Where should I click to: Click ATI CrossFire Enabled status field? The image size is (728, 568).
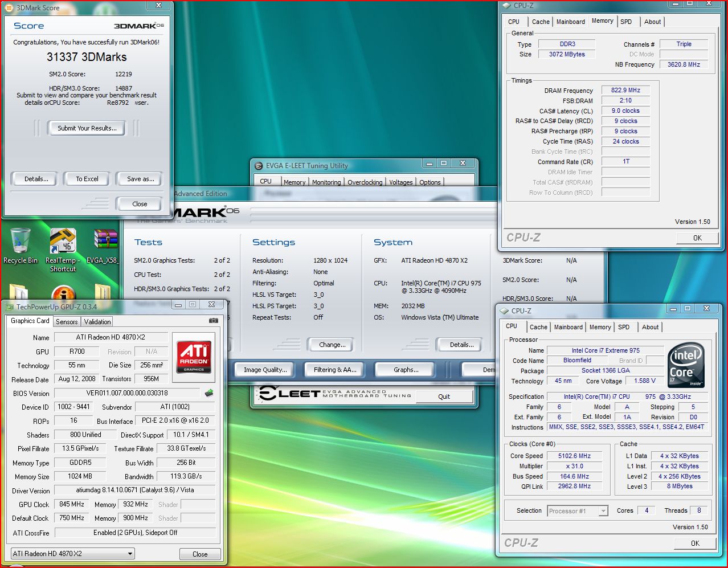pos(135,533)
